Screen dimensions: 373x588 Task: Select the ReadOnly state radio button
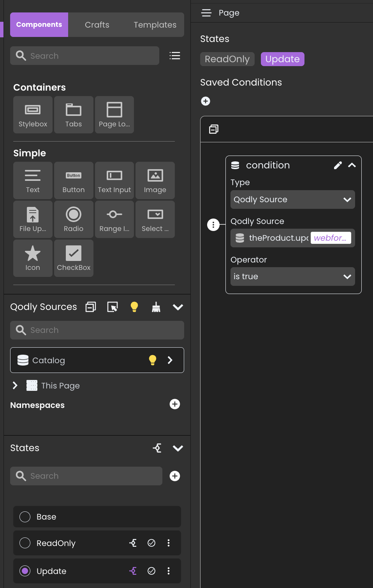[25, 543]
